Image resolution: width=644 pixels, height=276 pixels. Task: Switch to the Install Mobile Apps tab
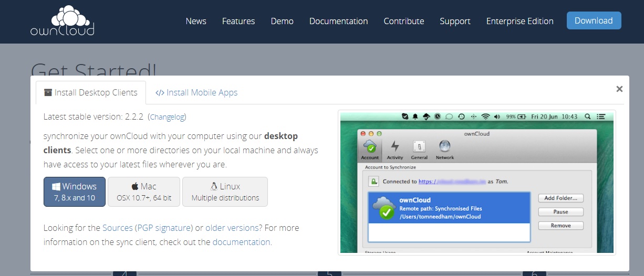tap(196, 92)
